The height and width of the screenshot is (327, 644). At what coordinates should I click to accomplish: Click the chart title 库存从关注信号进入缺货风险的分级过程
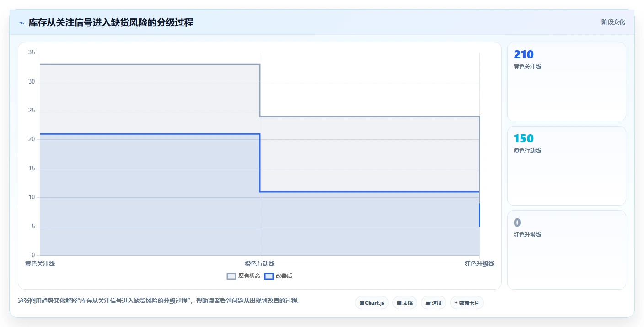coord(111,23)
